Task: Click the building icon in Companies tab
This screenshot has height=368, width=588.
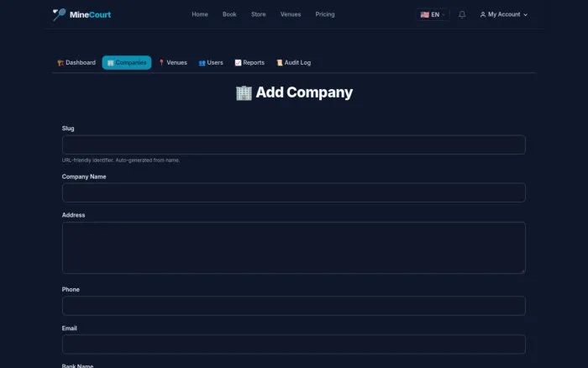Action: pos(110,63)
